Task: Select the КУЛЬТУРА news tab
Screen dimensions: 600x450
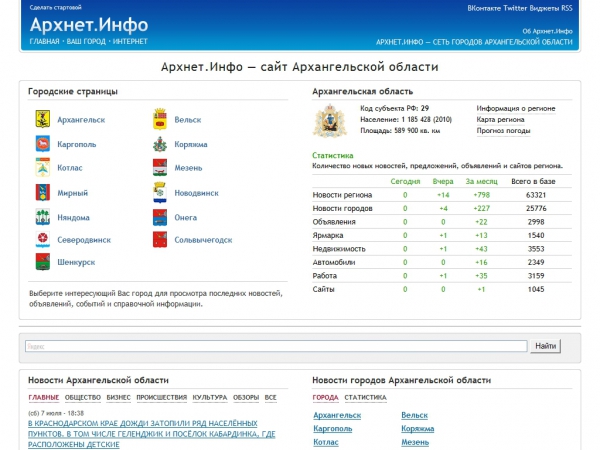Action: click(210, 397)
